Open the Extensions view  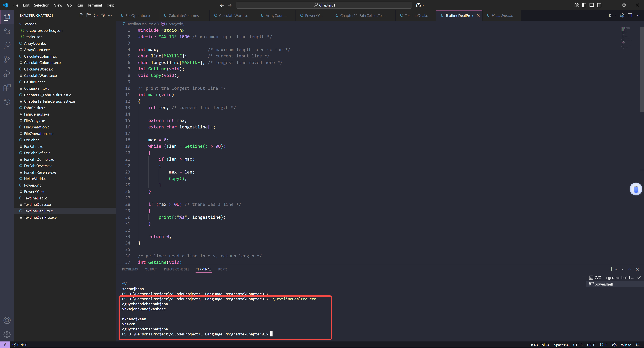click(x=7, y=88)
